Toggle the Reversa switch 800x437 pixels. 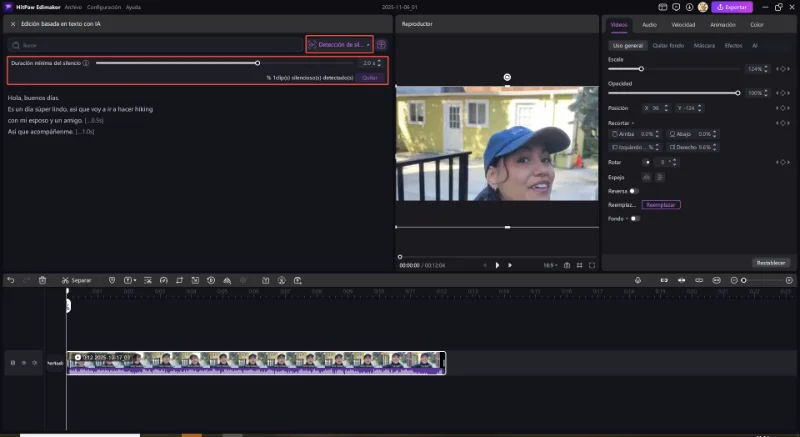pos(634,190)
